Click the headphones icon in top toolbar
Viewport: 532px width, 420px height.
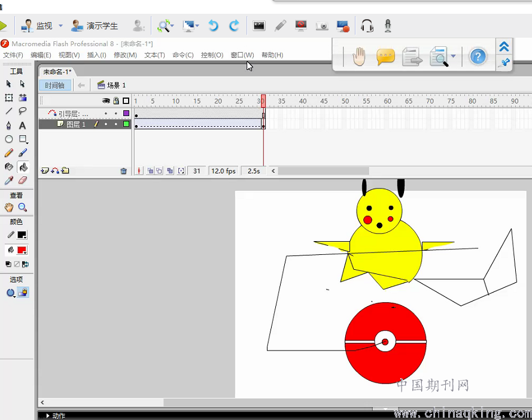coord(367,26)
